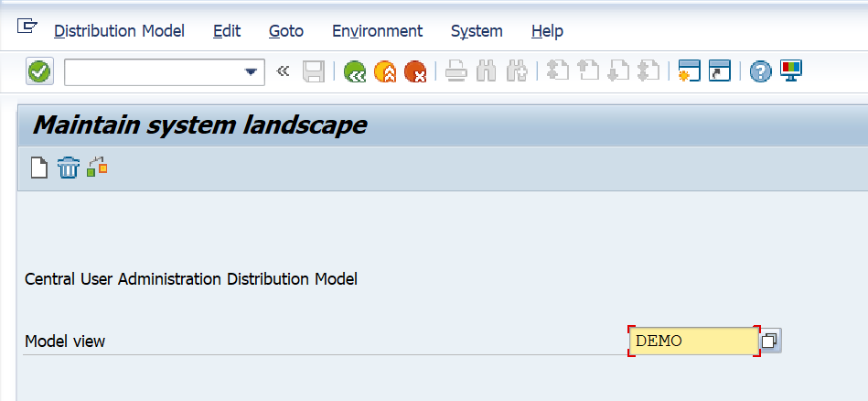
Task: Open the Environment menu
Action: coord(378,31)
